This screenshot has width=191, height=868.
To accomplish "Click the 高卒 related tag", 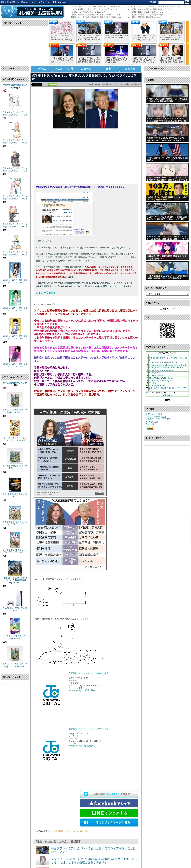I will pyautogui.click(x=87, y=831).
